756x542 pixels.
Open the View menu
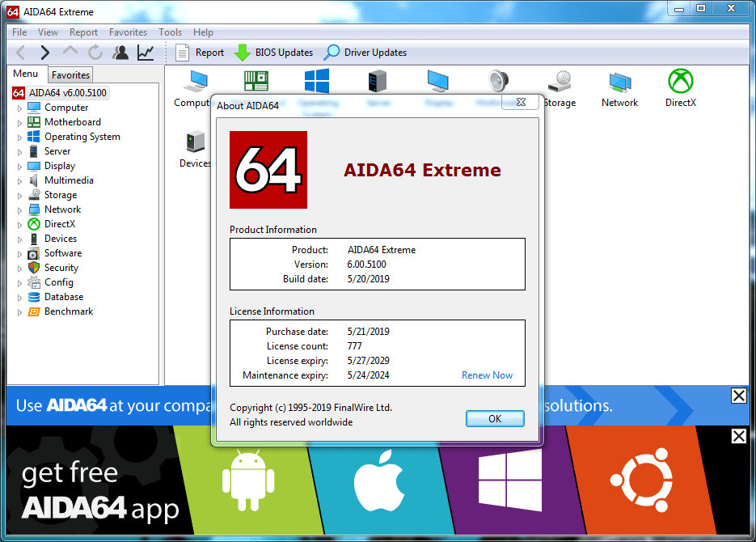pyautogui.click(x=48, y=32)
